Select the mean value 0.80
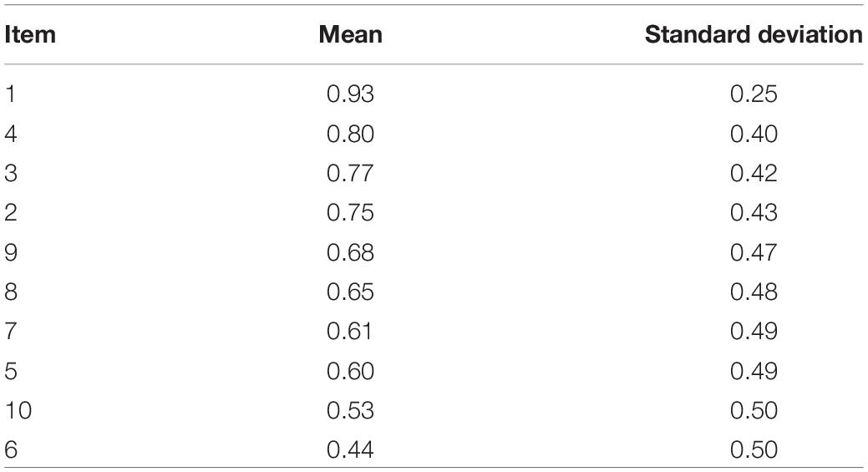 point(350,134)
